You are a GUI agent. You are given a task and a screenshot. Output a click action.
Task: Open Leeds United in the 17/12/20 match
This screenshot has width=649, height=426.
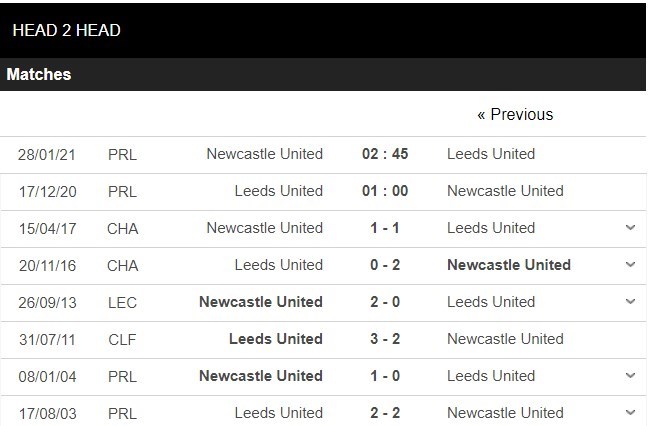(x=279, y=191)
